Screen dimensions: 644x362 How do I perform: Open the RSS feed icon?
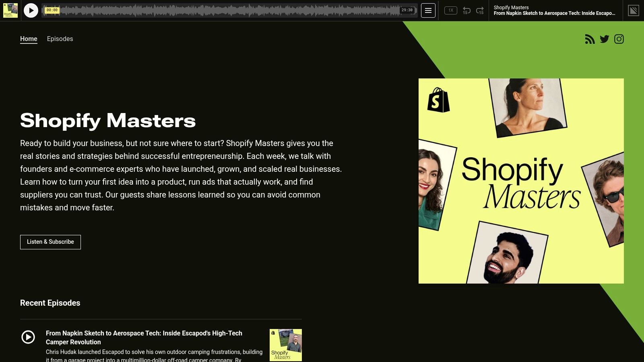click(x=590, y=39)
